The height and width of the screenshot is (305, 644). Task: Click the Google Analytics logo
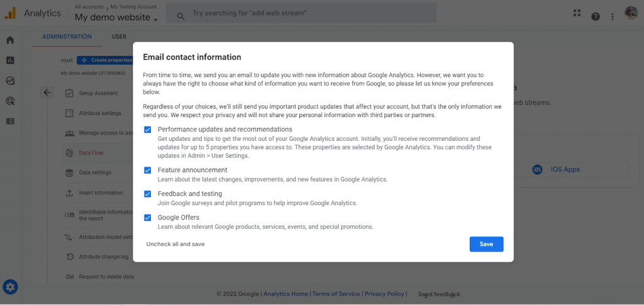(x=10, y=13)
